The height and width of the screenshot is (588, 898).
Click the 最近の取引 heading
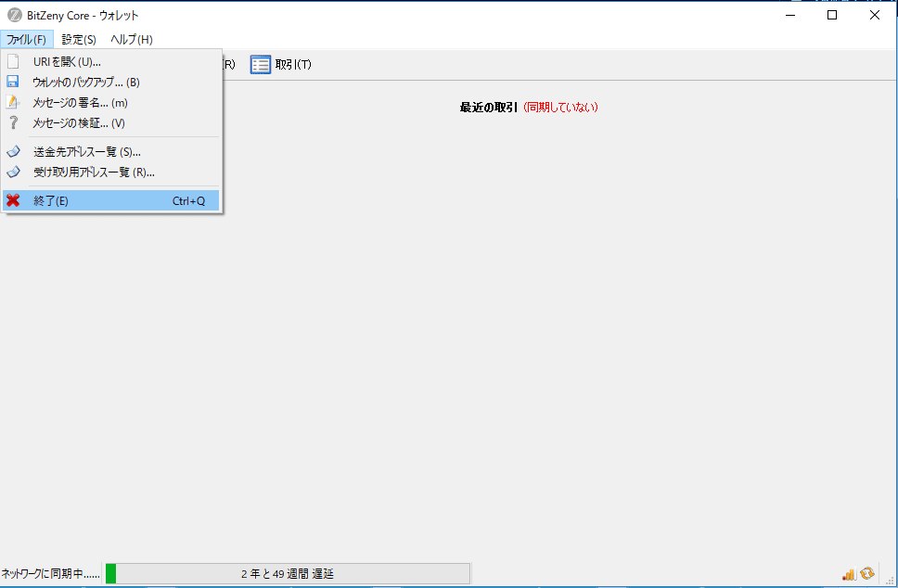[489, 107]
